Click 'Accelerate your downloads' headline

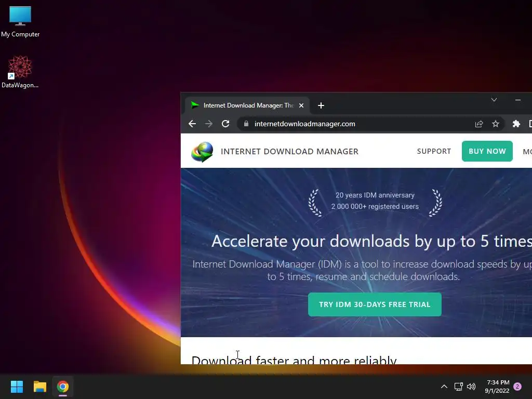[371, 241]
